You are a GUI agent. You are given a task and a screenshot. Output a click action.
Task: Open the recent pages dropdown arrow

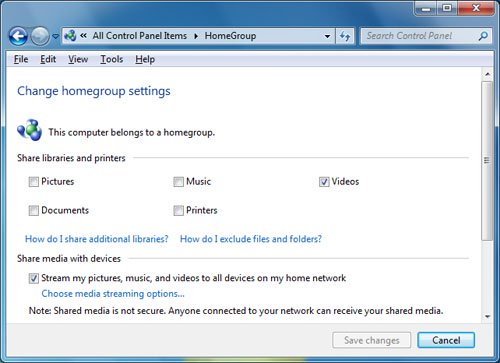pyautogui.click(x=56, y=36)
